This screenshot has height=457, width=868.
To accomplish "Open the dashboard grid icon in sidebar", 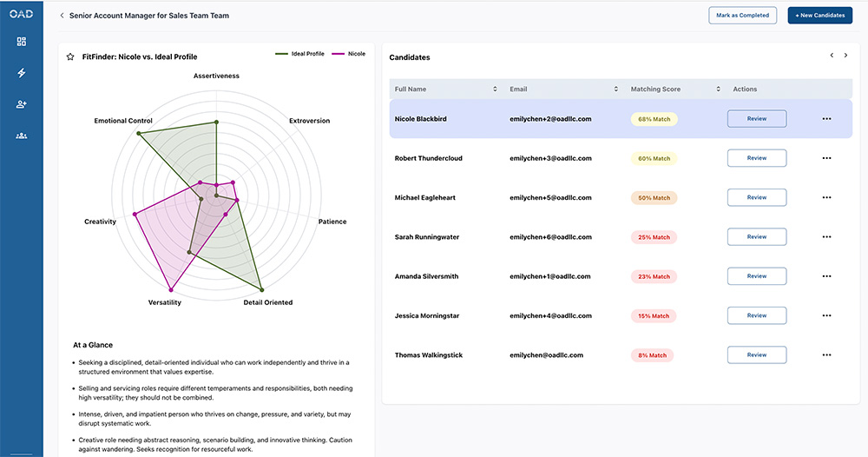I will [x=22, y=42].
